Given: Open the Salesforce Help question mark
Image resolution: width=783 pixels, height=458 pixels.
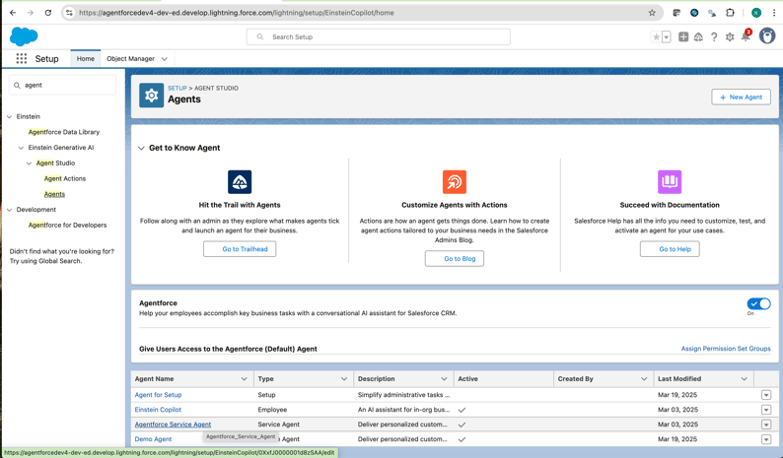Looking at the screenshot, I should [714, 37].
